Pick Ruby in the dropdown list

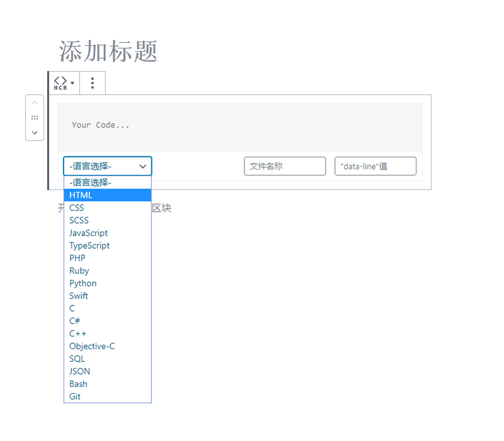tap(108, 271)
